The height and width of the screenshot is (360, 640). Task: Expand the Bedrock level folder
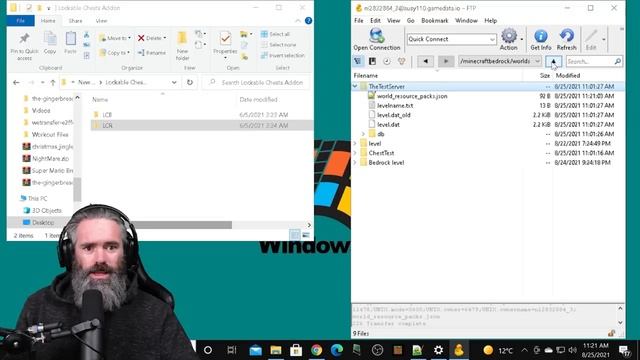coord(355,162)
